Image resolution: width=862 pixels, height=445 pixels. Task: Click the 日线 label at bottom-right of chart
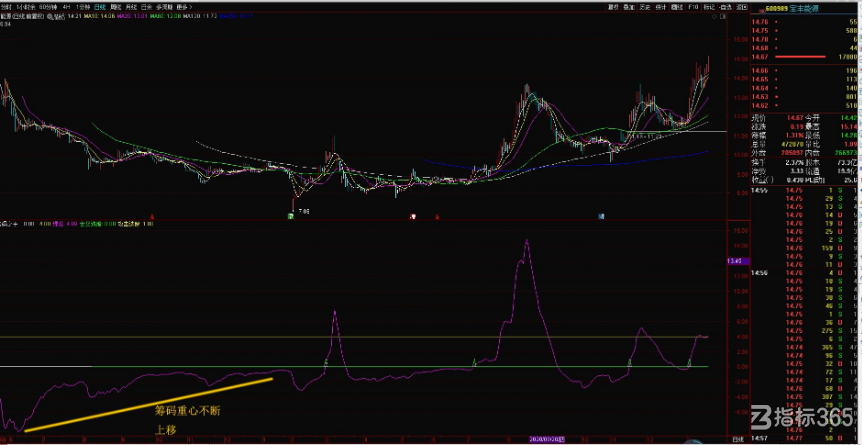click(x=738, y=439)
